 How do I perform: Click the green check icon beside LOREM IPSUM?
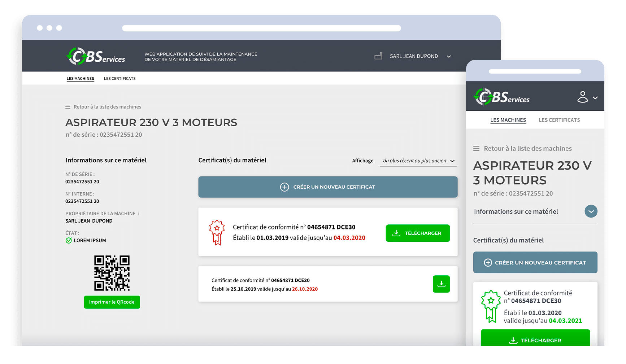coord(69,241)
